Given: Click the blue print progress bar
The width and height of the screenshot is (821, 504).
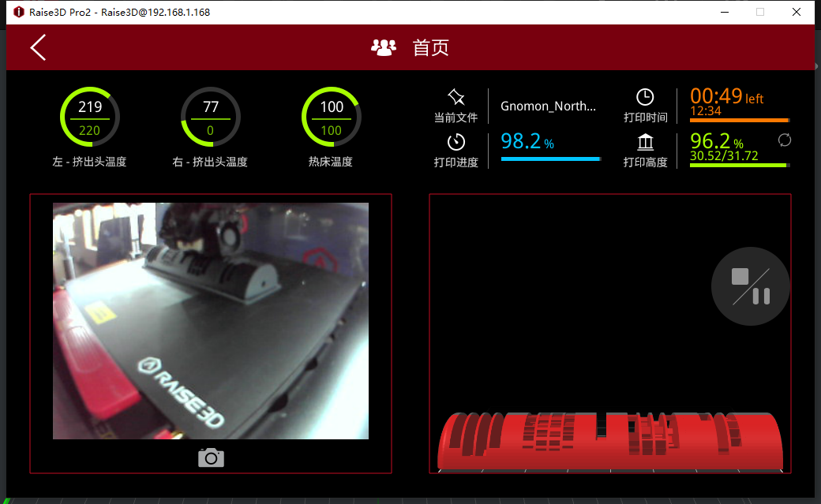Looking at the screenshot, I should tap(550, 159).
